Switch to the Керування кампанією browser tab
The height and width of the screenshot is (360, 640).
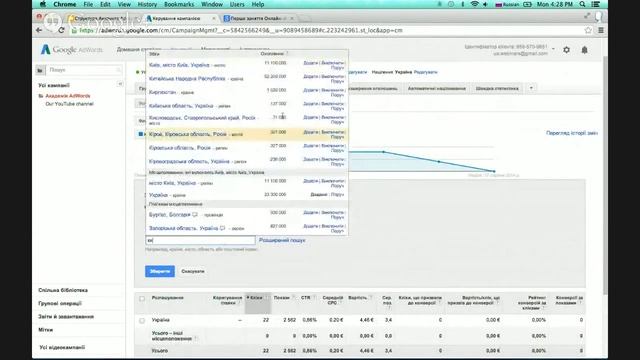click(x=180, y=18)
